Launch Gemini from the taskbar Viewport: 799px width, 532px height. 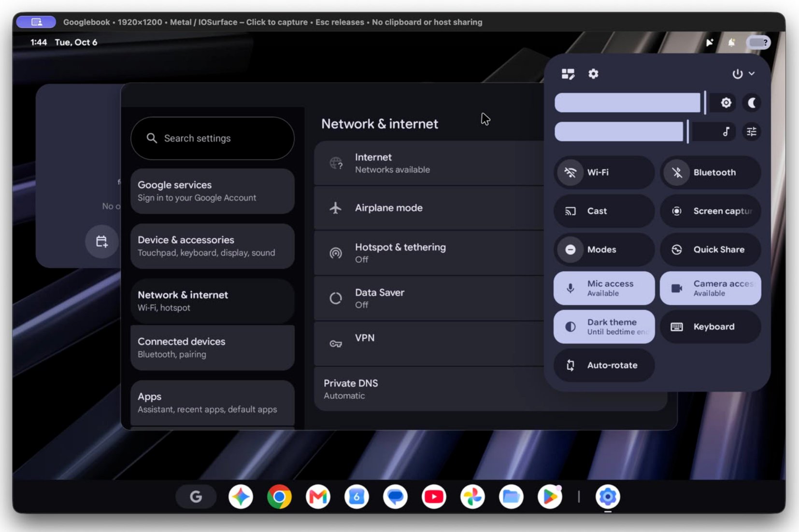click(x=241, y=497)
